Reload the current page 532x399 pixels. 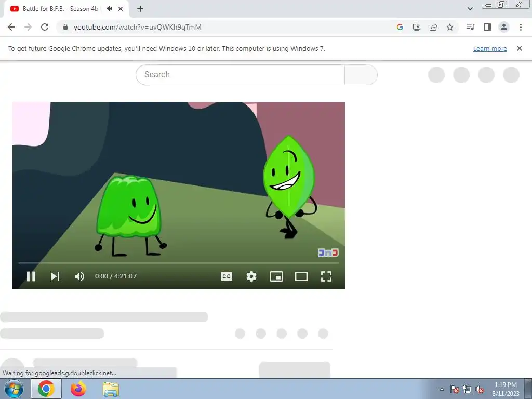point(45,27)
